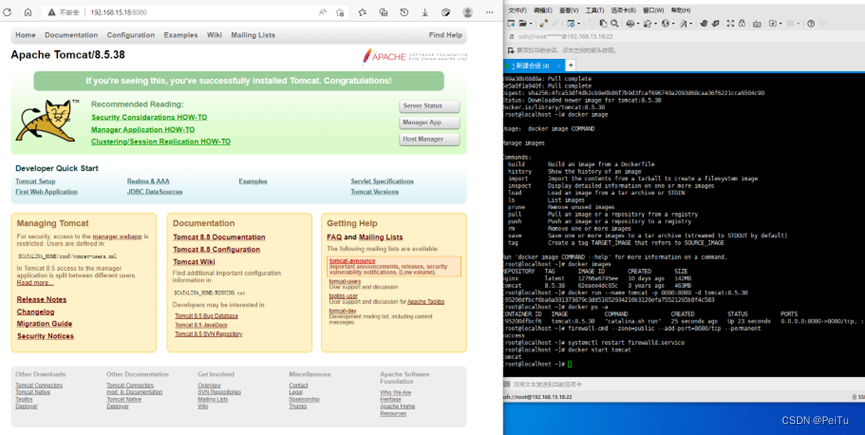
Task: Reload the Tomcat page in the browser
Action: click(7, 12)
